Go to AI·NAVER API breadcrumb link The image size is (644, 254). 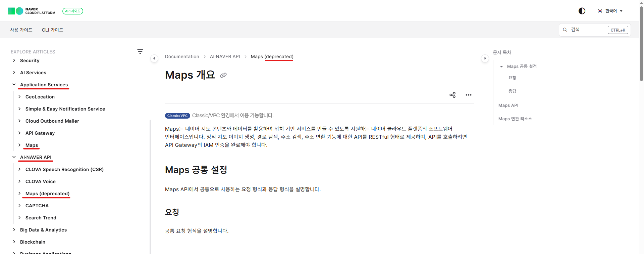coord(225,56)
